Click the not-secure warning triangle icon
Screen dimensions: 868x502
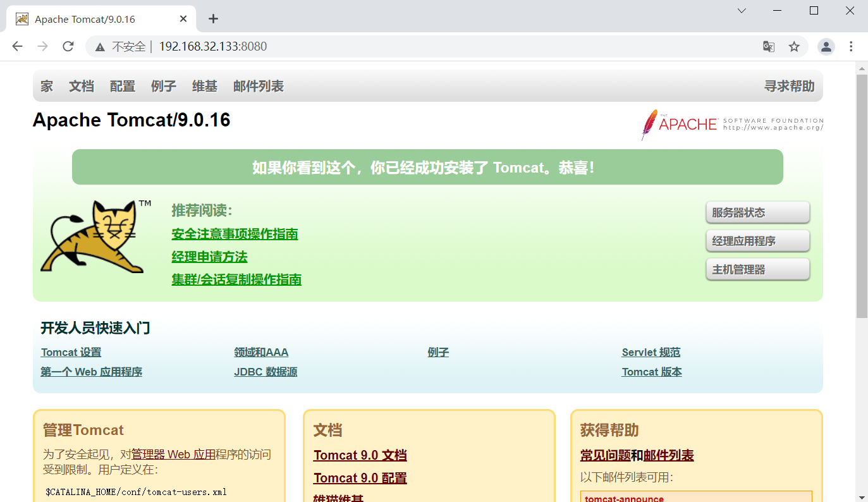(x=100, y=46)
